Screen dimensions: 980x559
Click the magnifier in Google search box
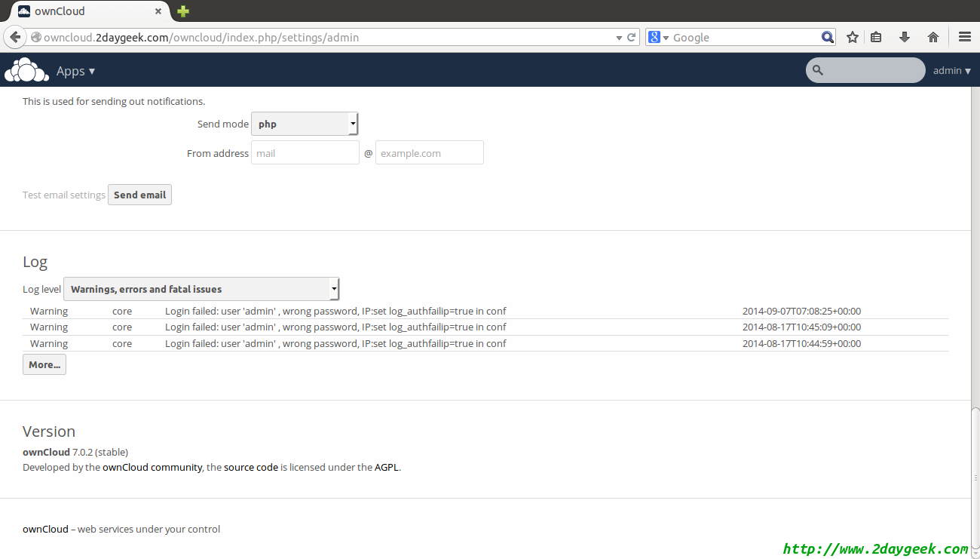click(827, 37)
